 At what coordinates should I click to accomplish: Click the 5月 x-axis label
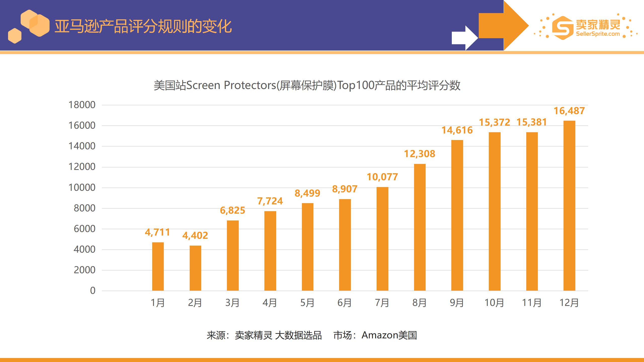(307, 303)
